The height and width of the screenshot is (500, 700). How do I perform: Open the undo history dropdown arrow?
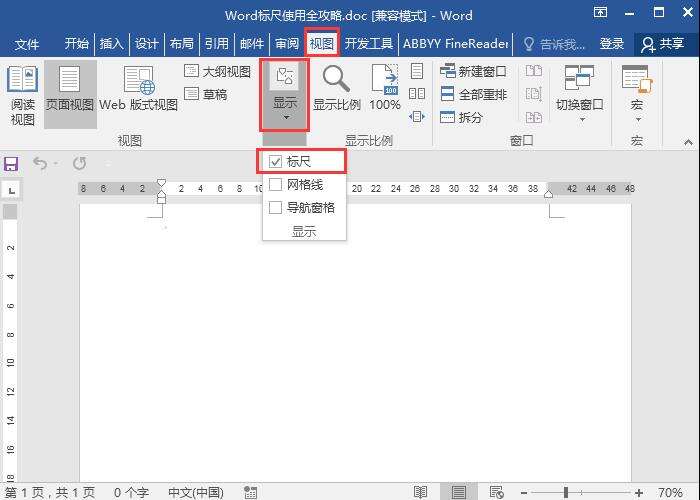(x=56, y=163)
